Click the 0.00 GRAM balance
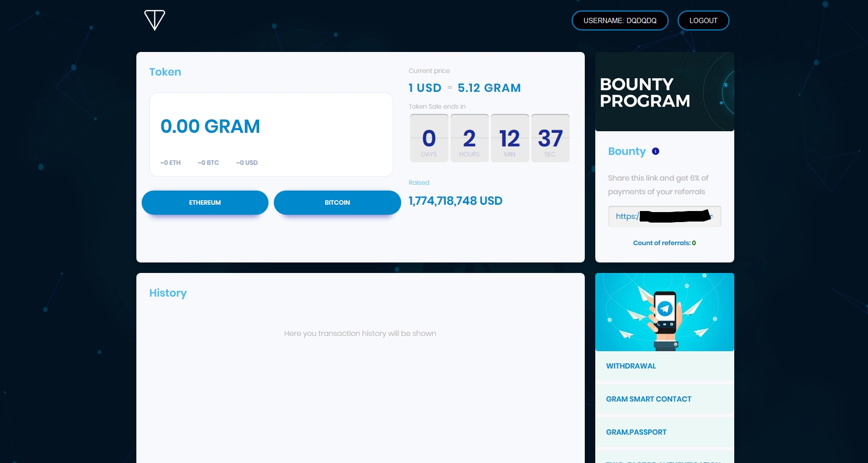This screenshot has width=868, height=463. click(210, 127)
